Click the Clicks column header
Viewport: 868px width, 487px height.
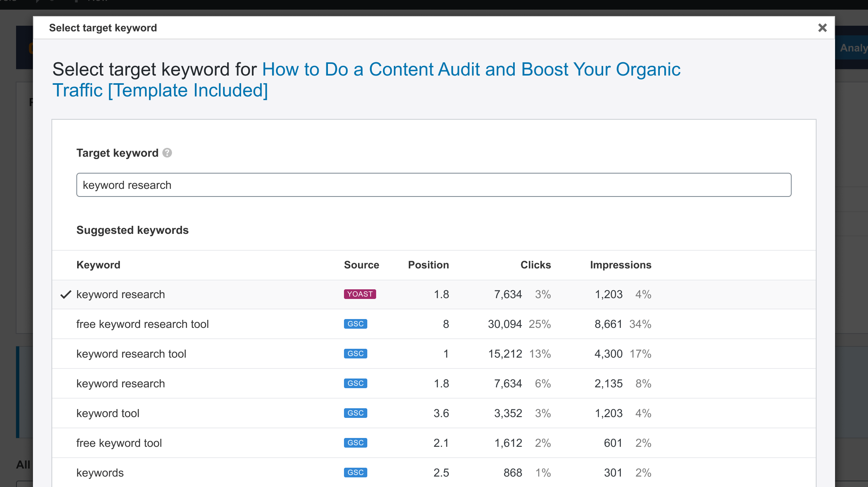(x=535, y=265)
